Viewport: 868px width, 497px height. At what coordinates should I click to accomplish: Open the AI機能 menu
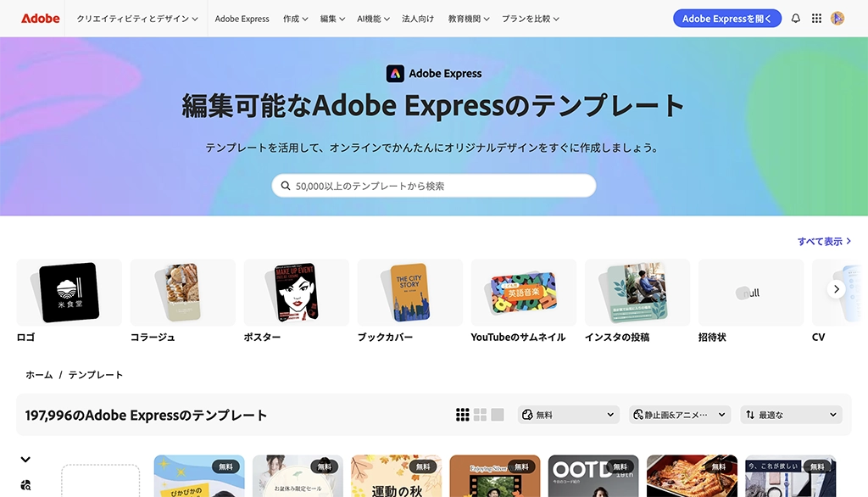pyautogui.click(x=373, y=18)
